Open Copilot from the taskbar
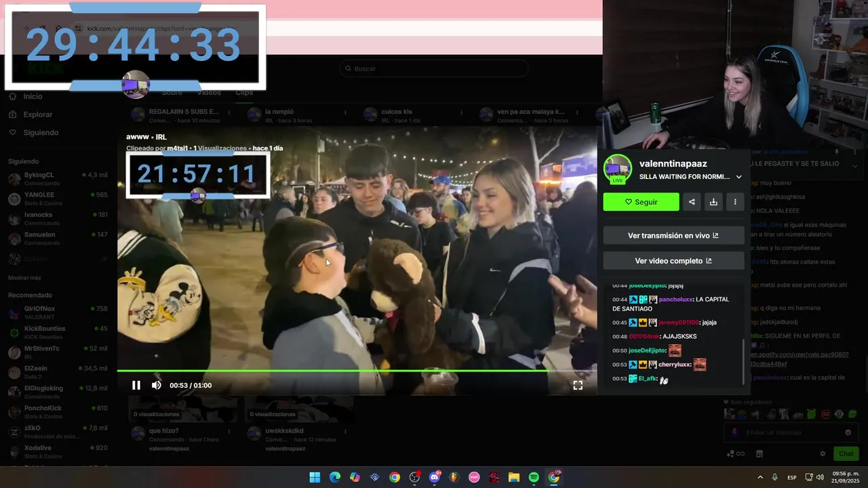 pyautogui.click(x=355, y=477)
